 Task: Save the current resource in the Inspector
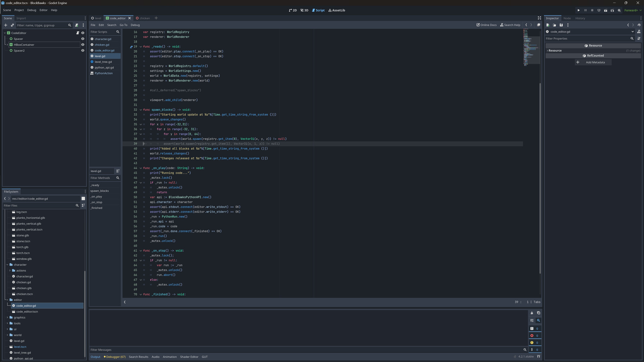click(x=561, y=25)
